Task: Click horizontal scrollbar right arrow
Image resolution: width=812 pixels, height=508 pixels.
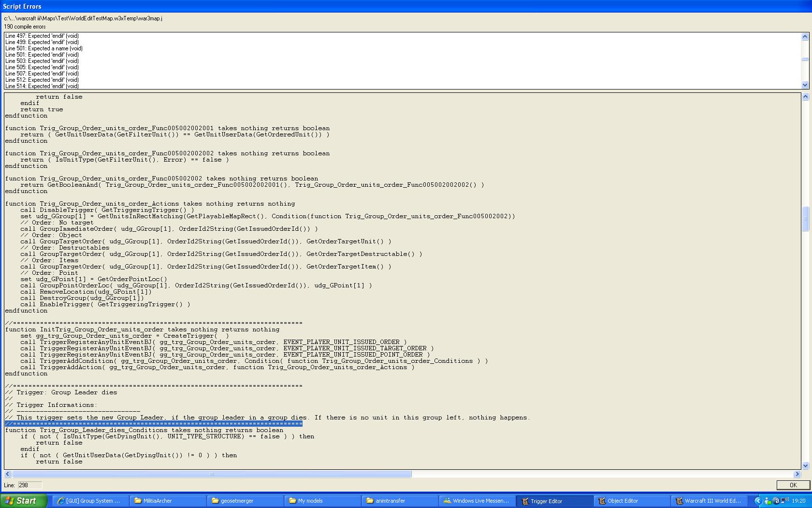Action: pos(797,474)
